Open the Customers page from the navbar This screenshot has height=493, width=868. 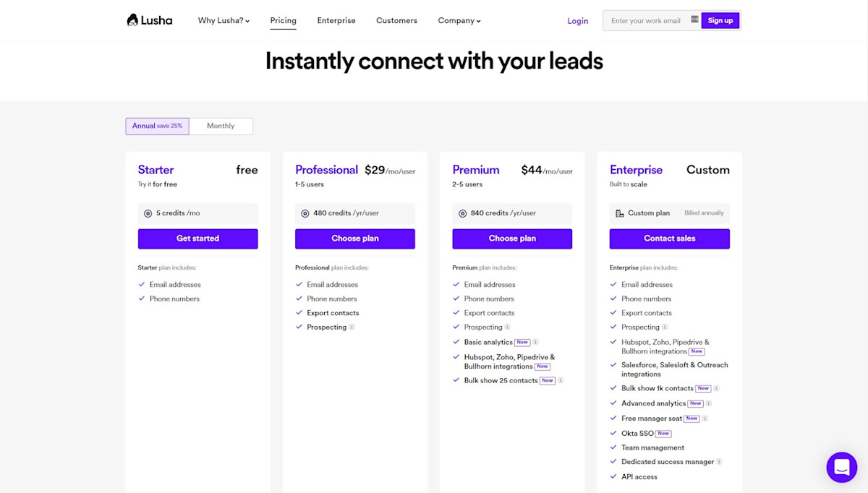click(x=396, y=20)
